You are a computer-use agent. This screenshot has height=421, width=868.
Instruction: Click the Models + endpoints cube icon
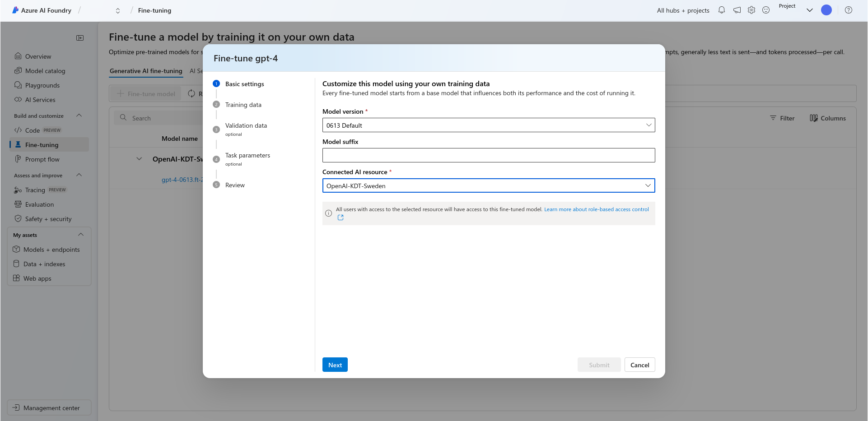click(x=16, y=249)
